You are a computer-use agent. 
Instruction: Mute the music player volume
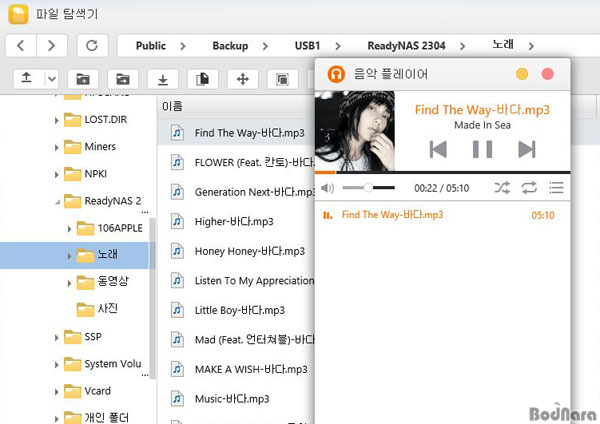click(327, 188)
